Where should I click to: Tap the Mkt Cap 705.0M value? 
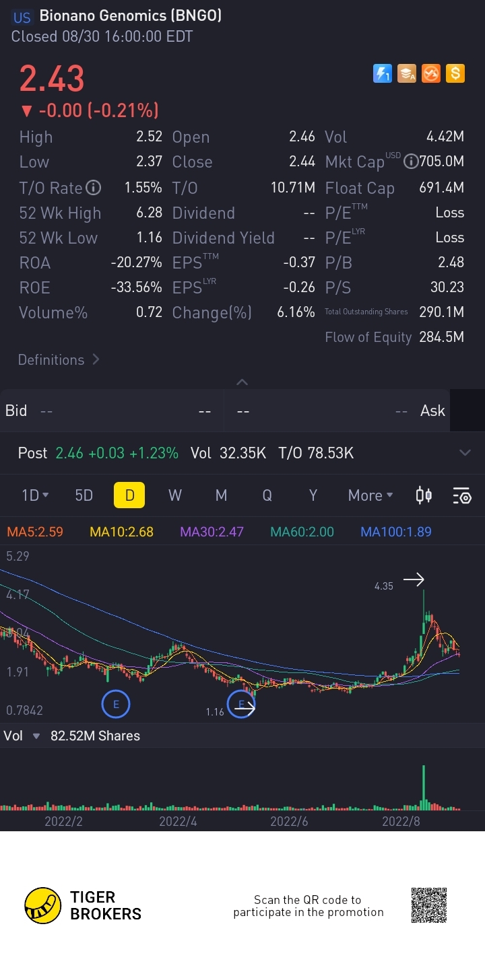click(442, 162)
